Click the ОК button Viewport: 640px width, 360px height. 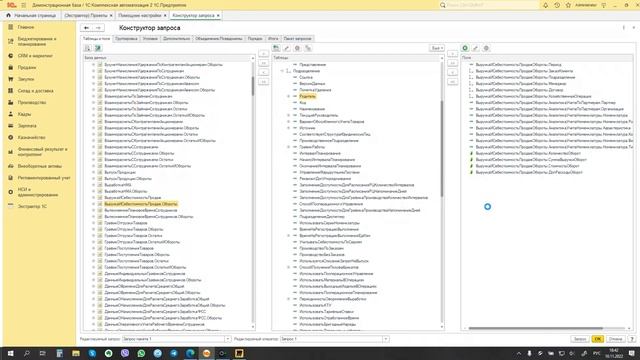point(598,339)
